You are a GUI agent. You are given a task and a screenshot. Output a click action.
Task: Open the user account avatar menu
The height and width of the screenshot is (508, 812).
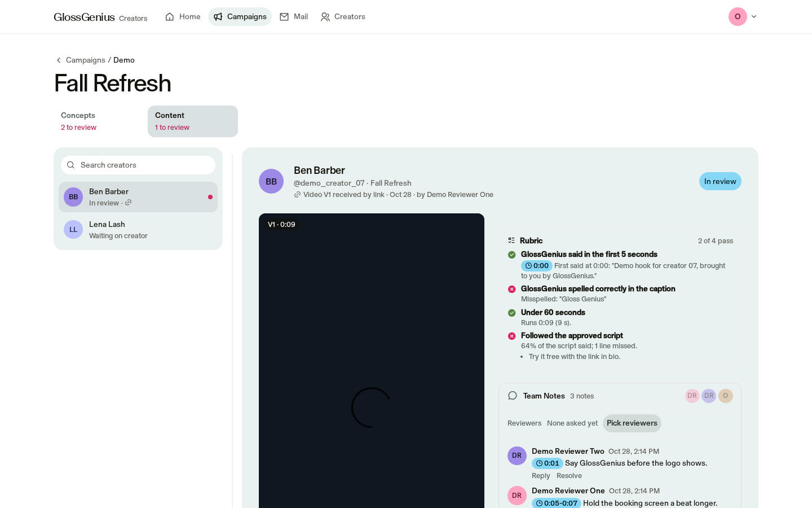tap(738, 17)
